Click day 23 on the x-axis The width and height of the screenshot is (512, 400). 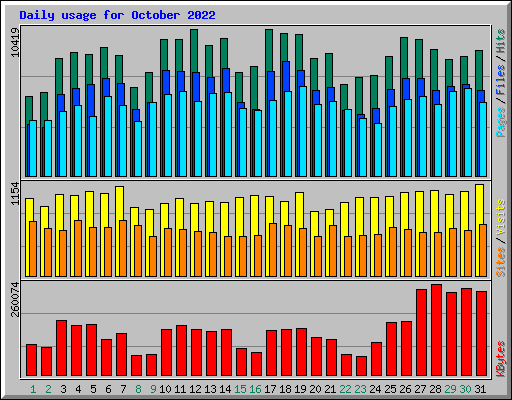click(360, 389)
